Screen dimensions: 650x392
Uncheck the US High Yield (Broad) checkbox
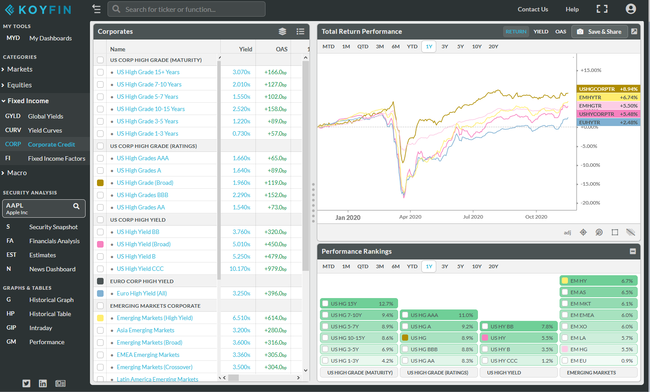(x=100, y=244)
